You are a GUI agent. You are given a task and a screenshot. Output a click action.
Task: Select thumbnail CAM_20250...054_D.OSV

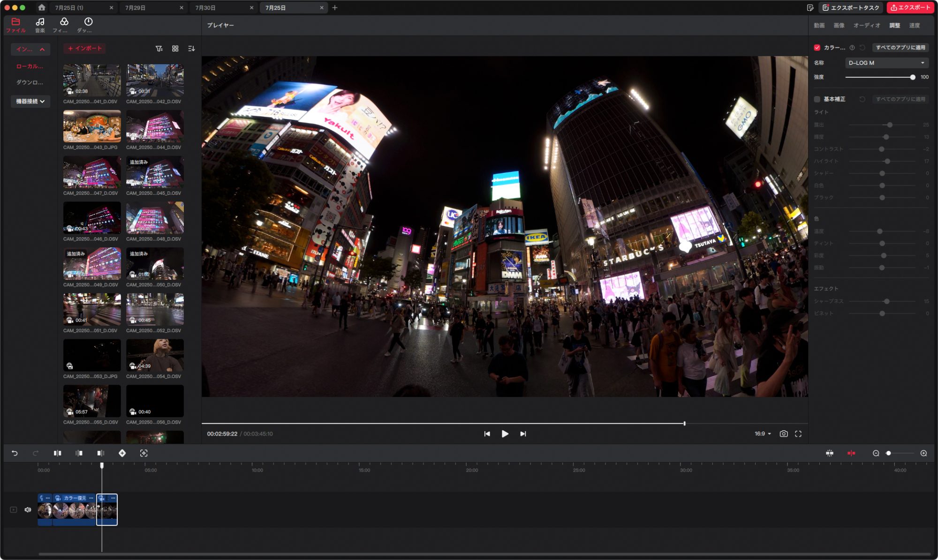pos(155,355)
